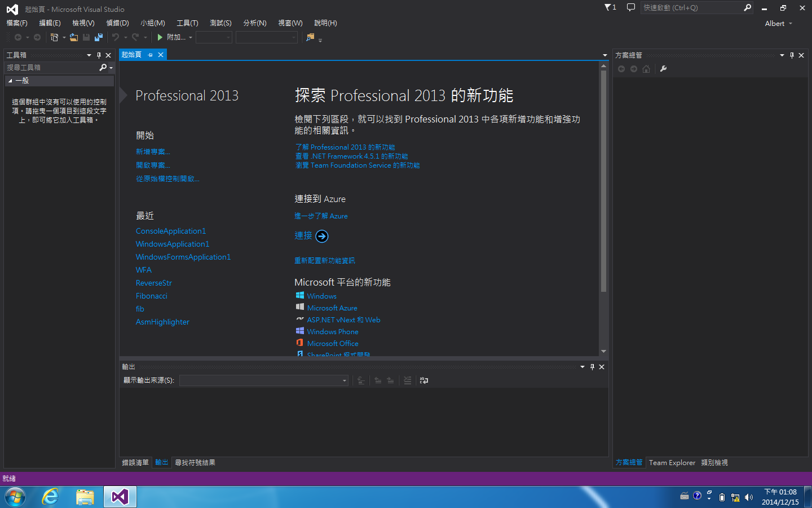Open the 工具(T) menu

187,23
